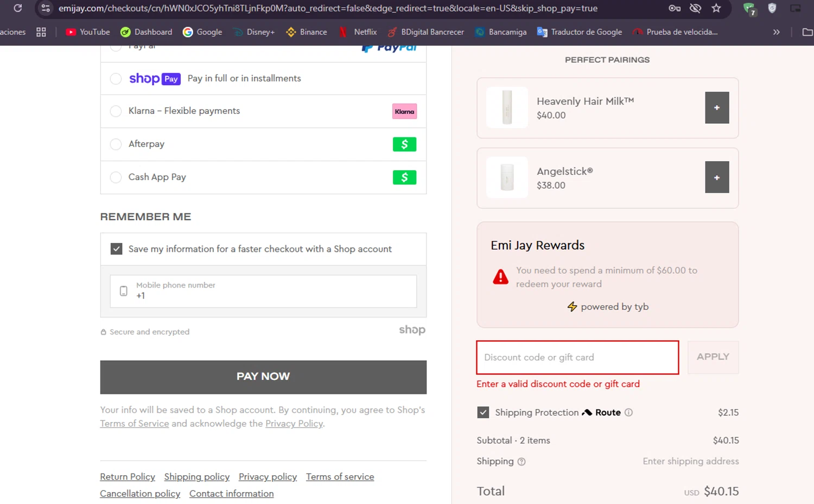Image resolution: width=814 pixels, height=504 pixels.
Task: Open the green extension icon with badge 7
Action: (x=749, y=9)
